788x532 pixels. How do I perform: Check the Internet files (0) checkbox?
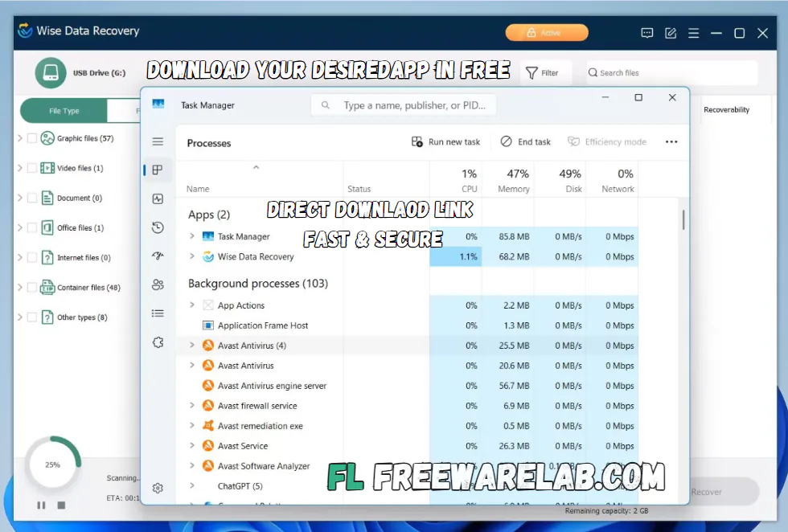32,258
